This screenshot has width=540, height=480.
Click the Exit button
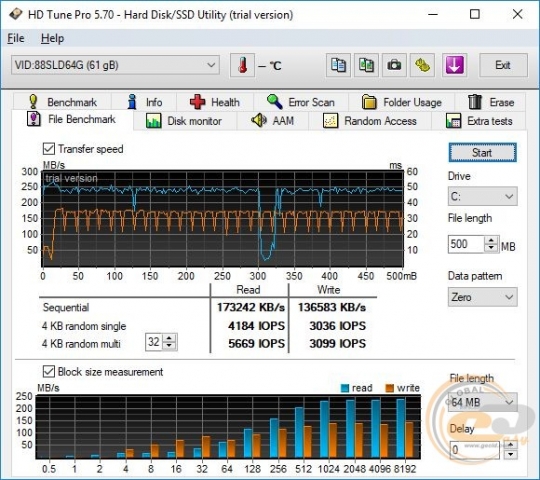(x=503, y=65)
